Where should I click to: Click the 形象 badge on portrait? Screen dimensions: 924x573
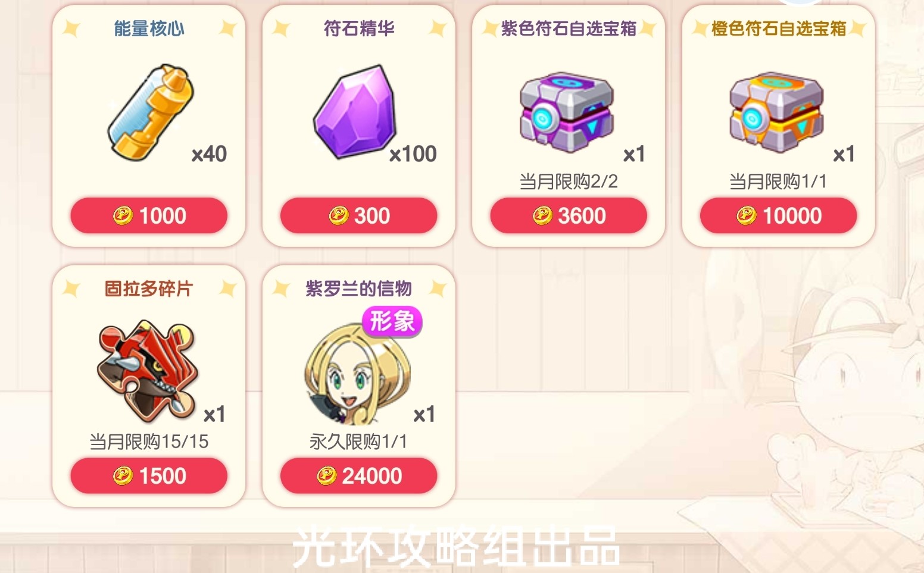point(392,322)
